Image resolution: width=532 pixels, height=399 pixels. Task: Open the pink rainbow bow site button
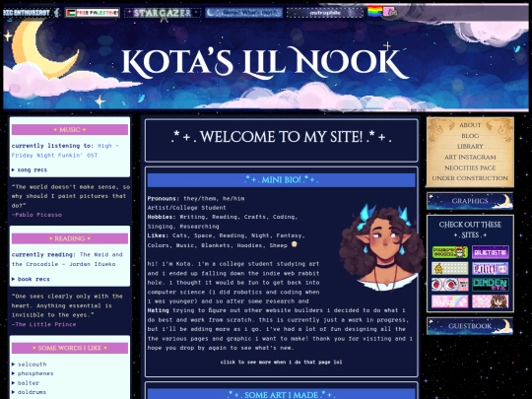(x=450, y=301)
